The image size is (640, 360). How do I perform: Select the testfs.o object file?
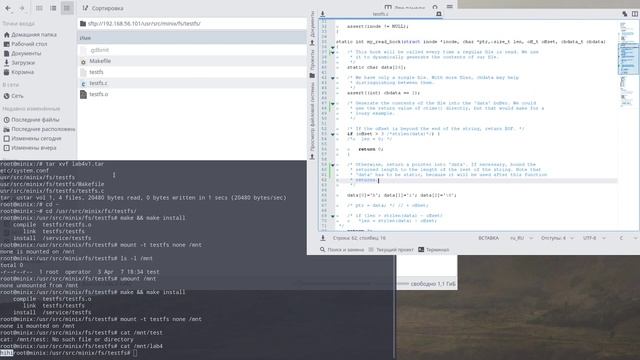click(99, 94)
